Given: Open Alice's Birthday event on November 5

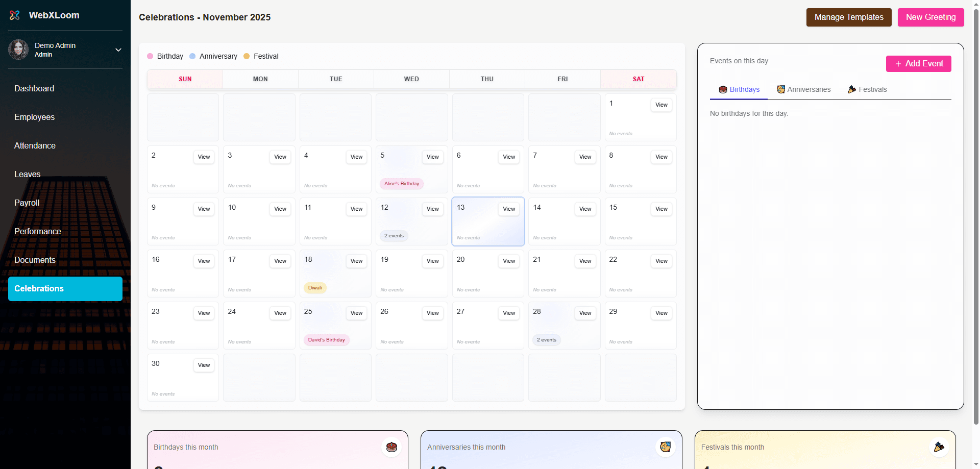Looking at the screenshot, I should [401, 184].
